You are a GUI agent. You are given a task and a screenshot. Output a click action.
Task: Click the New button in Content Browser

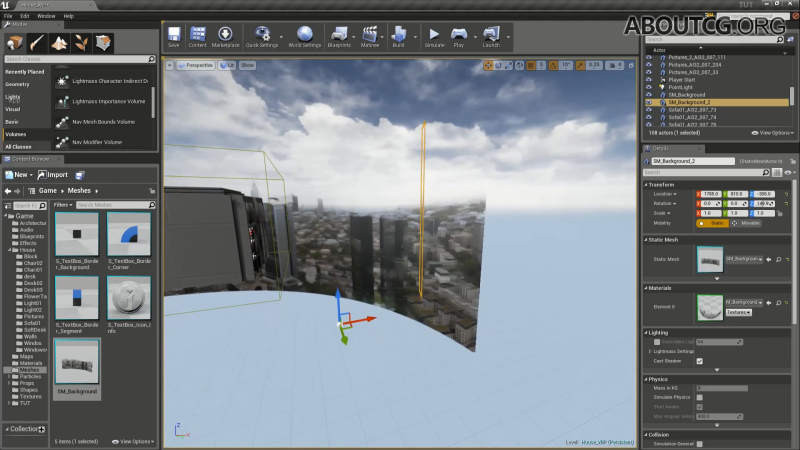(x=19, y=175)
